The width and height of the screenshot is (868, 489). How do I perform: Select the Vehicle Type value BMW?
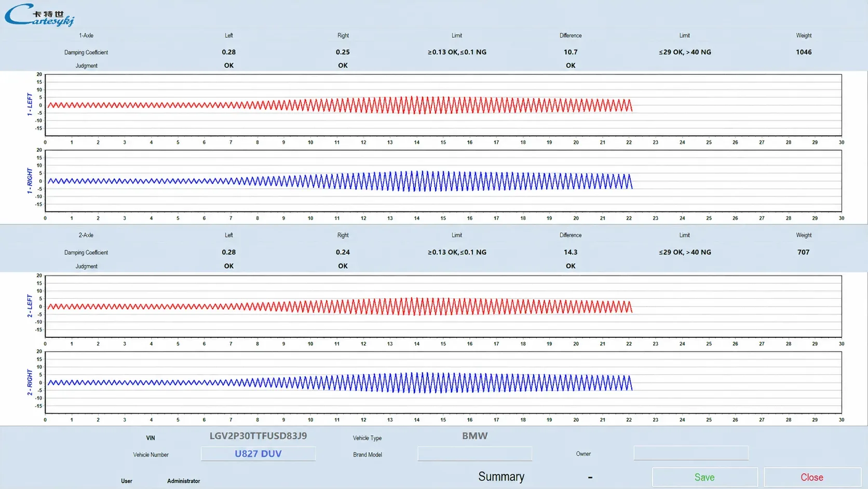click(474, 436)
